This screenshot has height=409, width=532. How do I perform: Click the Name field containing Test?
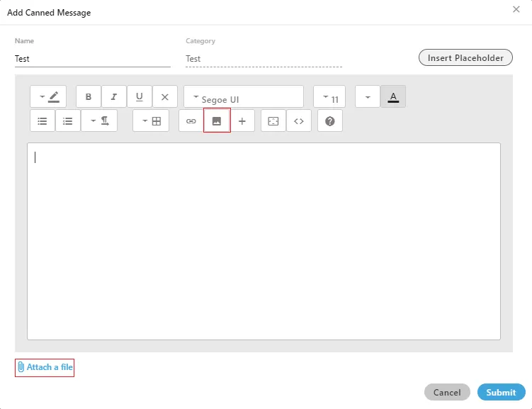pyautogui.click(x=93, y=59)
